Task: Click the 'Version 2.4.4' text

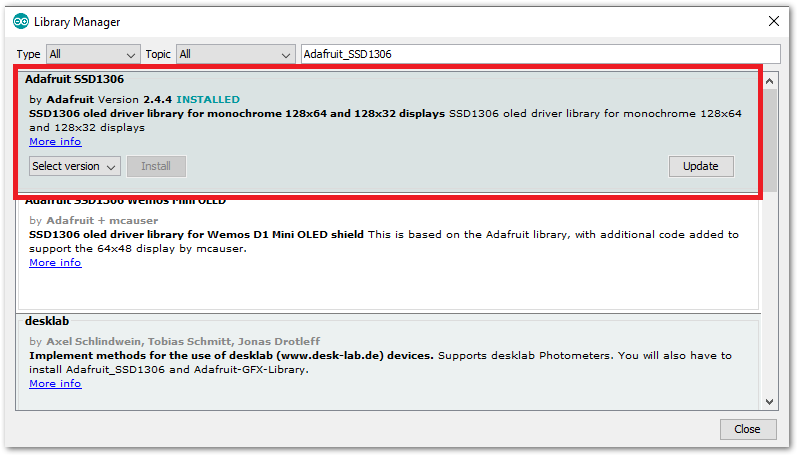Action: point(135,100)
